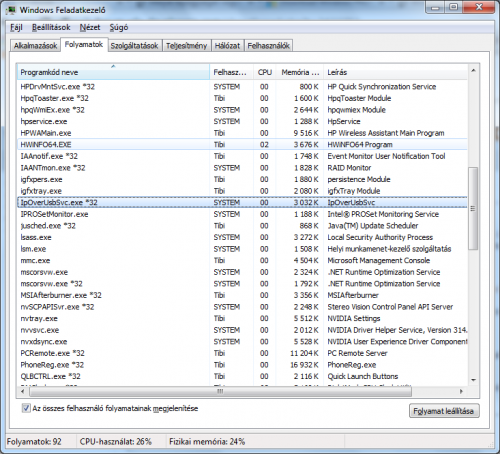This screenshot has width=500, height=454.
Task: Sort by Memória column header
Action: [299, 72]
